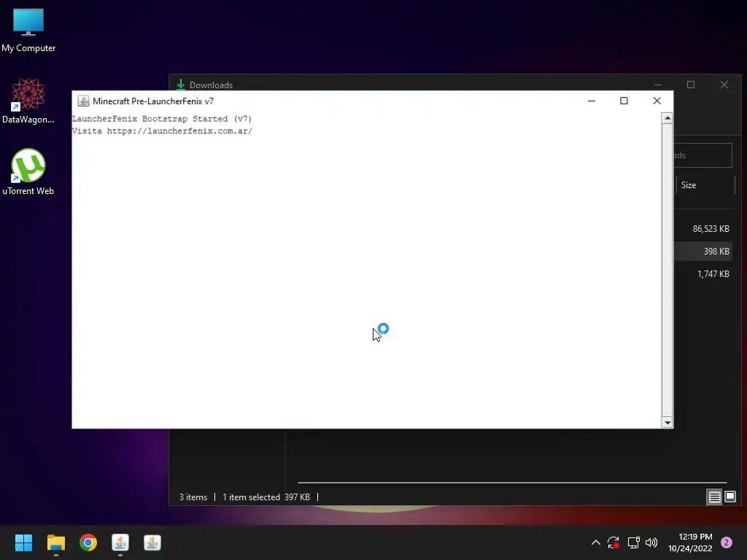Click the Downloads window title icon

tap(181, 85)
